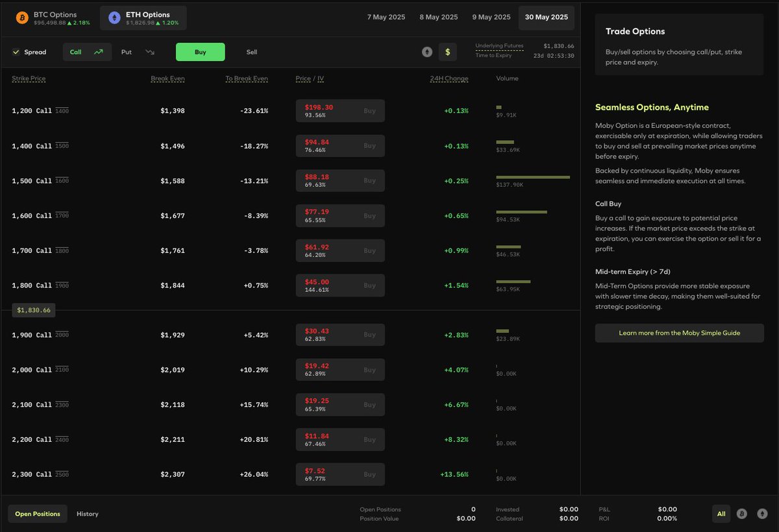
Task: Click the $63.95K volume bar
Action: 513,281
